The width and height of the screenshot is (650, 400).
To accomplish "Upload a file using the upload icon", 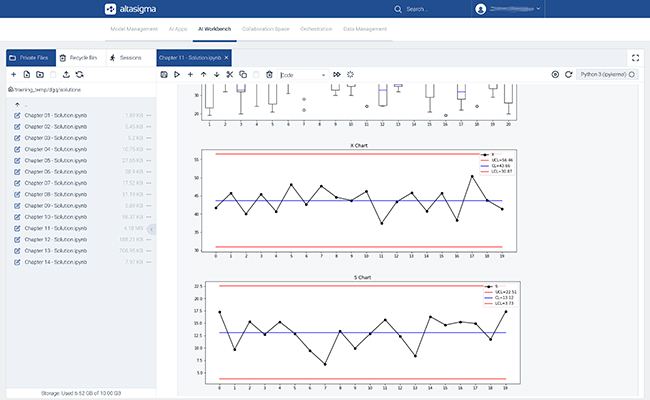I will point(66,75).
